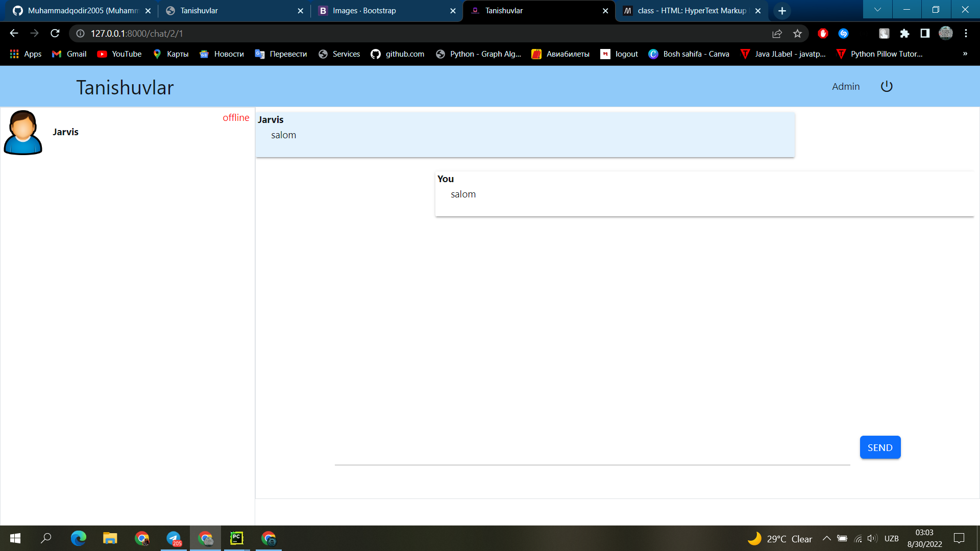This screenshot has height=551, width=980.
Task: Bookmark this page with star icon
Action: coord(797,34)
